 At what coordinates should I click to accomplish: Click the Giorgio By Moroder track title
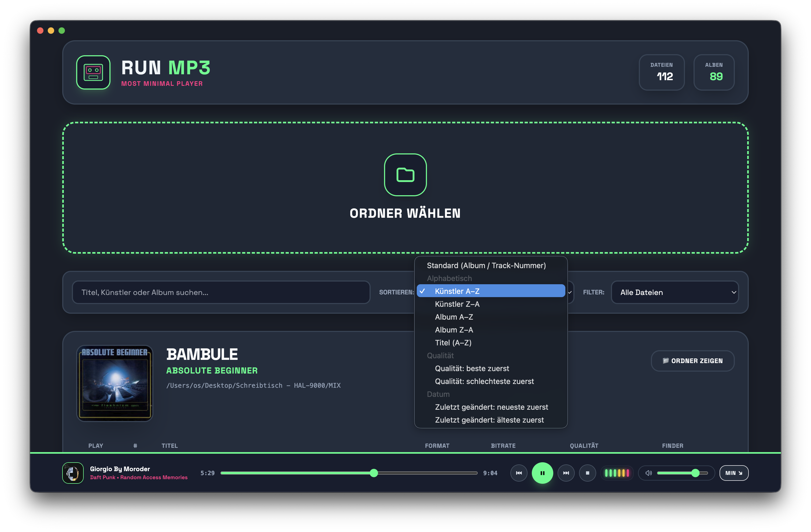120,469
